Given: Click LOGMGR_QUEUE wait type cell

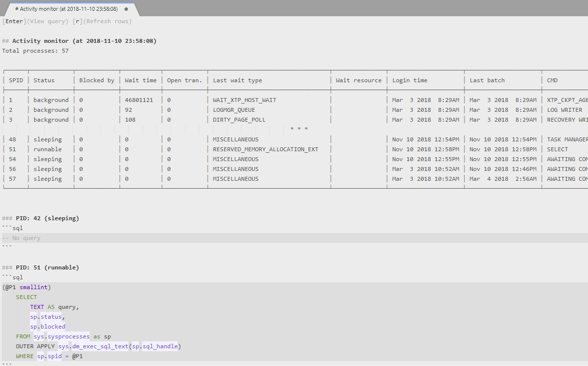Looking at the screenshot, I should click(x=234, y=110).
